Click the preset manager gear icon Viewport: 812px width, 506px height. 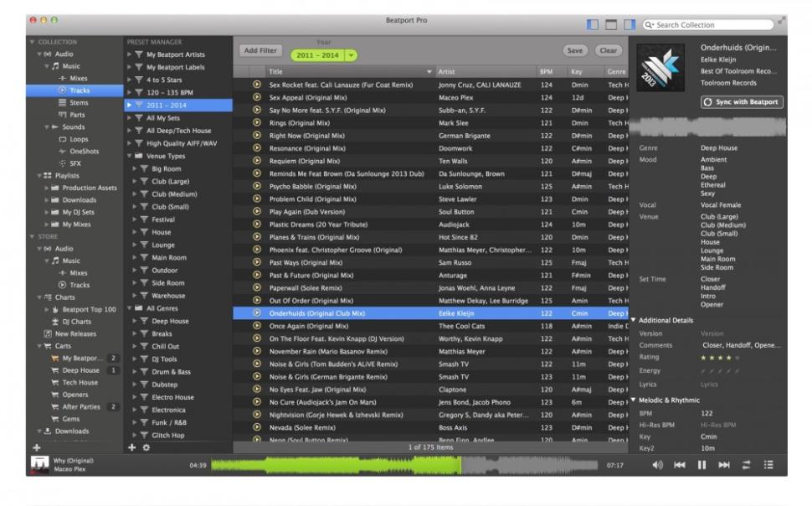click(x=146, y=448)
